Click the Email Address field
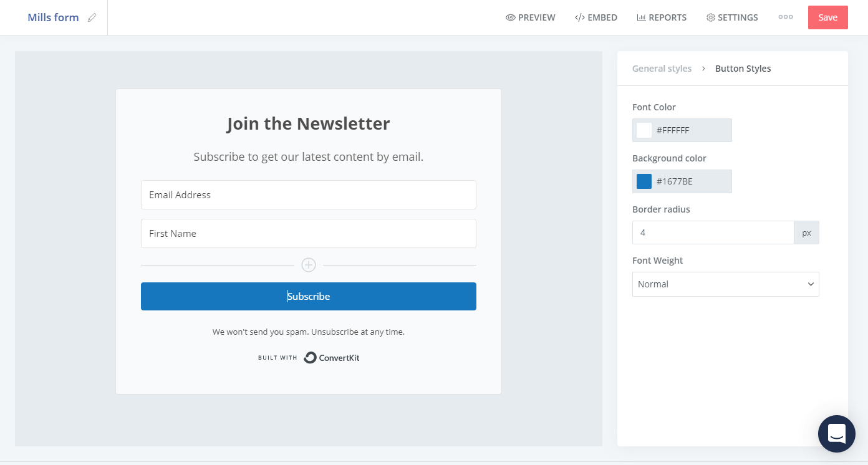 [309, 195]
